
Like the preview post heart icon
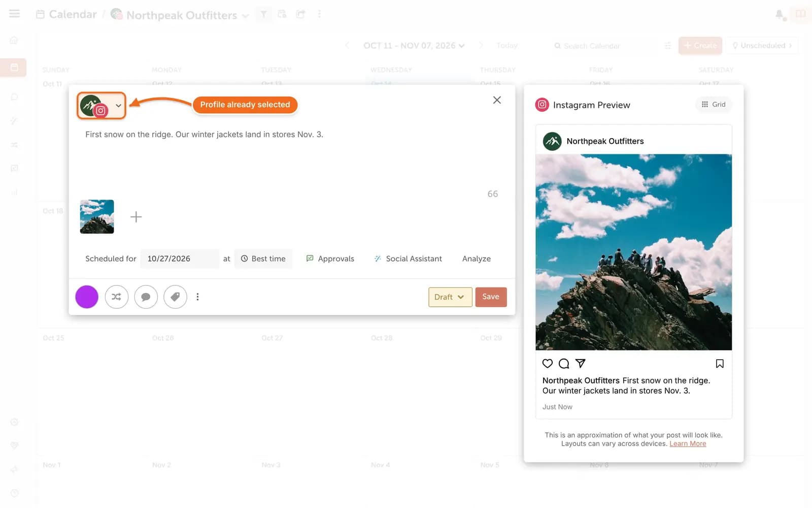coord(548,363)
